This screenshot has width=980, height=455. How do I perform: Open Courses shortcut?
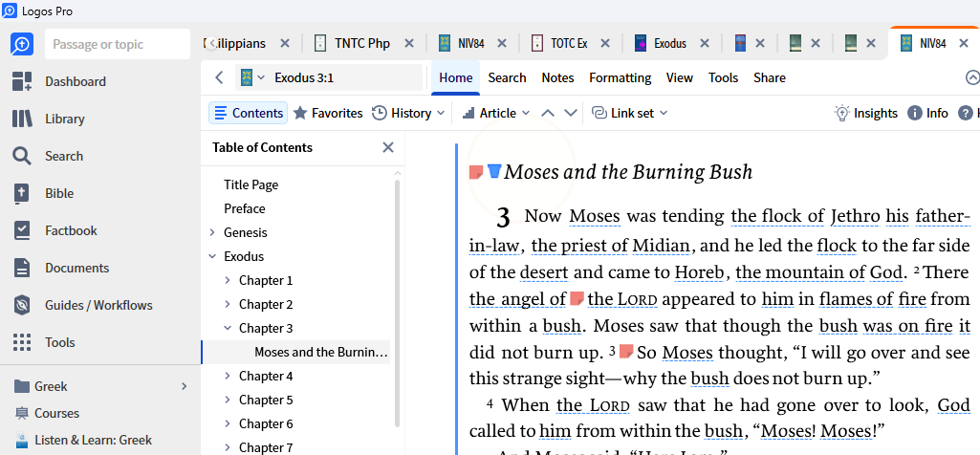tap(47, 413)
